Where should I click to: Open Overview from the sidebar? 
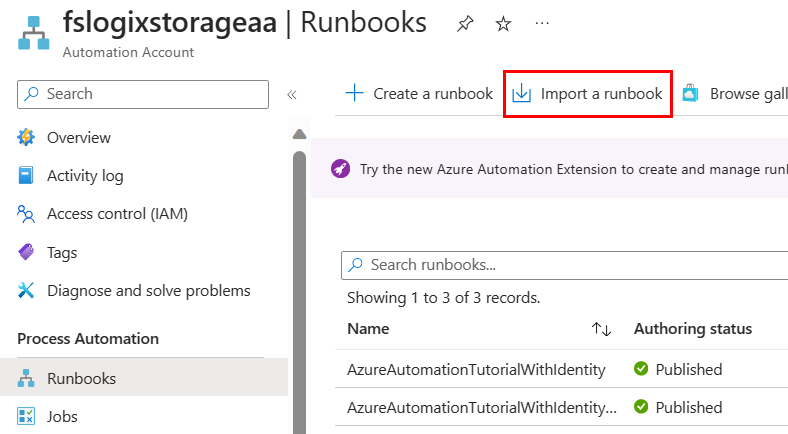(78, 137)
